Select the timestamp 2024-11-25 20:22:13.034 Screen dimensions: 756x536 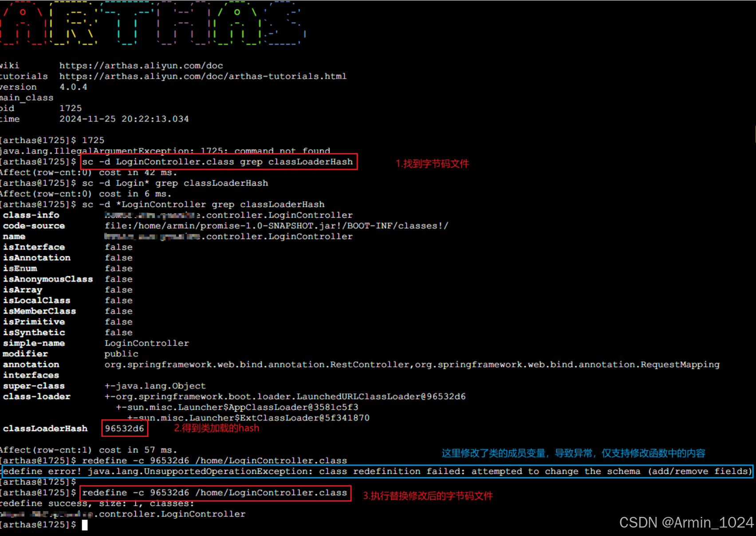coord(124,119)
